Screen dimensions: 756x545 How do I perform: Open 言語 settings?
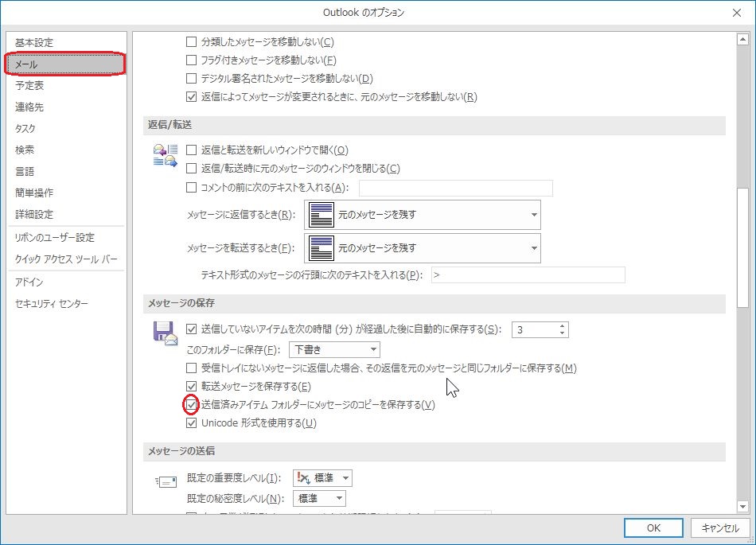pos(65,172)
